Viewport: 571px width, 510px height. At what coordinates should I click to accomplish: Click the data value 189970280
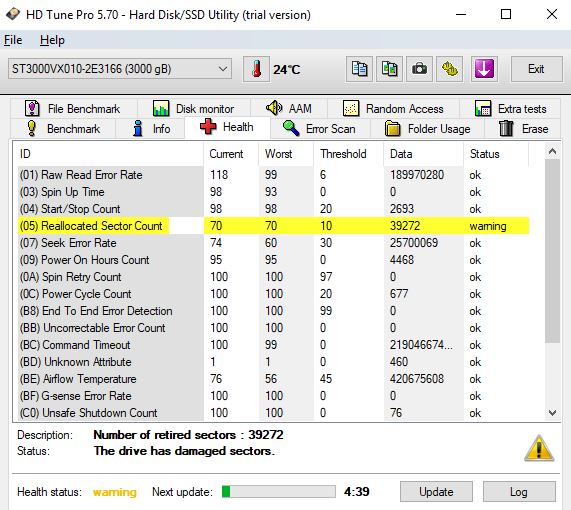click(x=417, y=175)
